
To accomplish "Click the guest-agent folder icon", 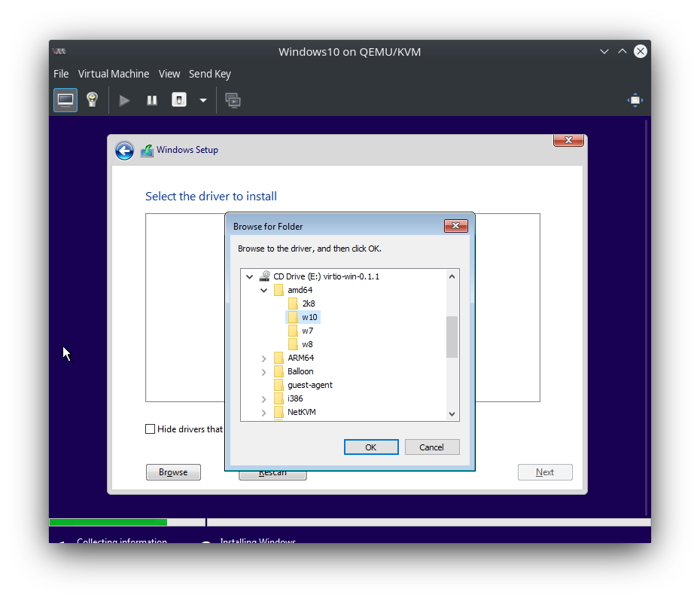I will coord(278,385).
